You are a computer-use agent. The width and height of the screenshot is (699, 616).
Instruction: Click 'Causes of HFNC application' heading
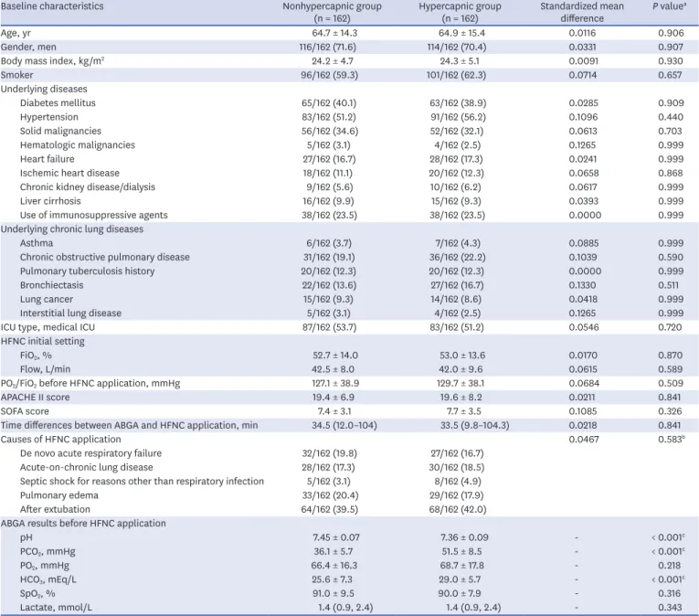click(x=60, y=440)
